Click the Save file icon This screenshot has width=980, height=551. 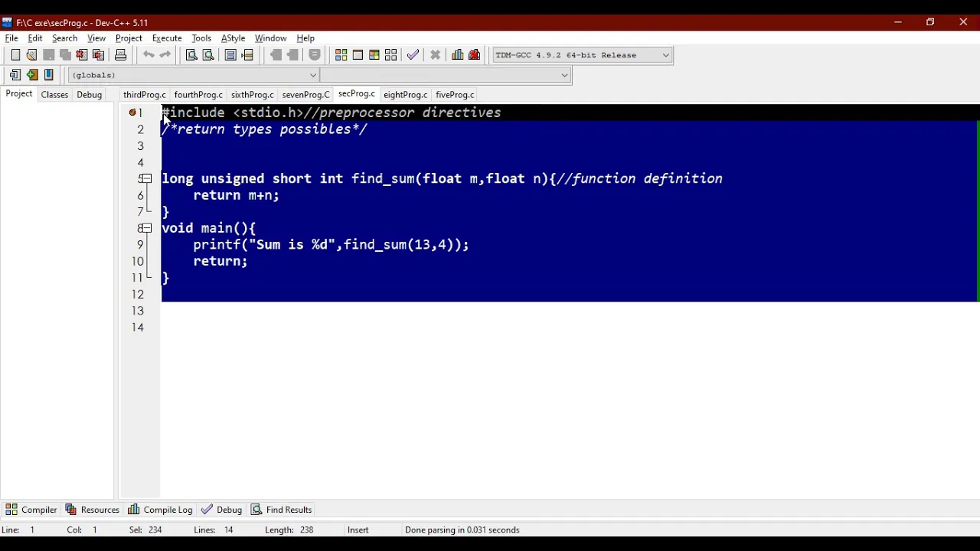click(48, 55)
